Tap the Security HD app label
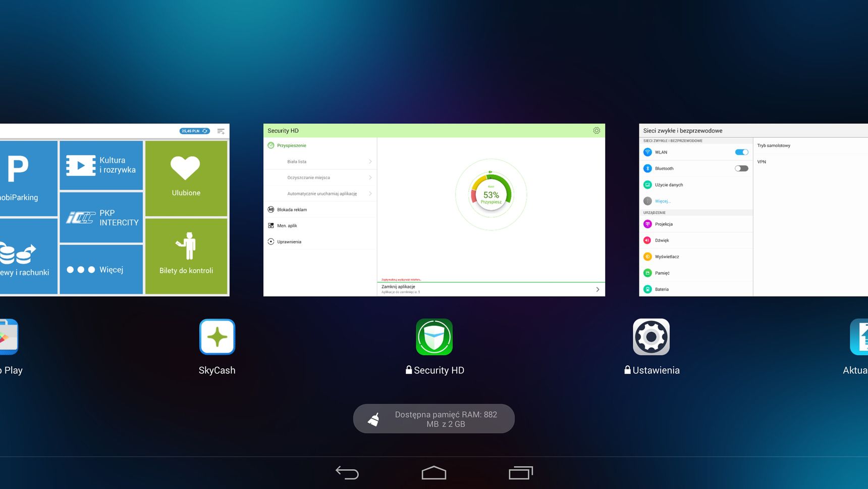Image resolution: width=868 pixels, height=489 pixels. [435, 370]
